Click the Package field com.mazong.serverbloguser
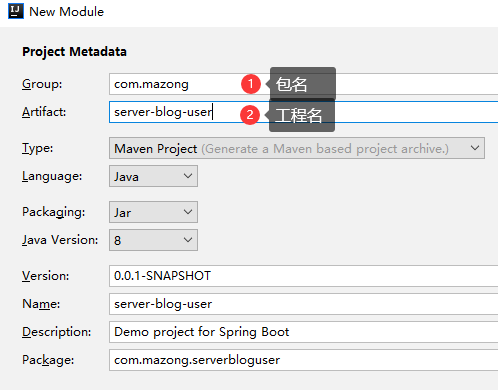 (303, 360)
